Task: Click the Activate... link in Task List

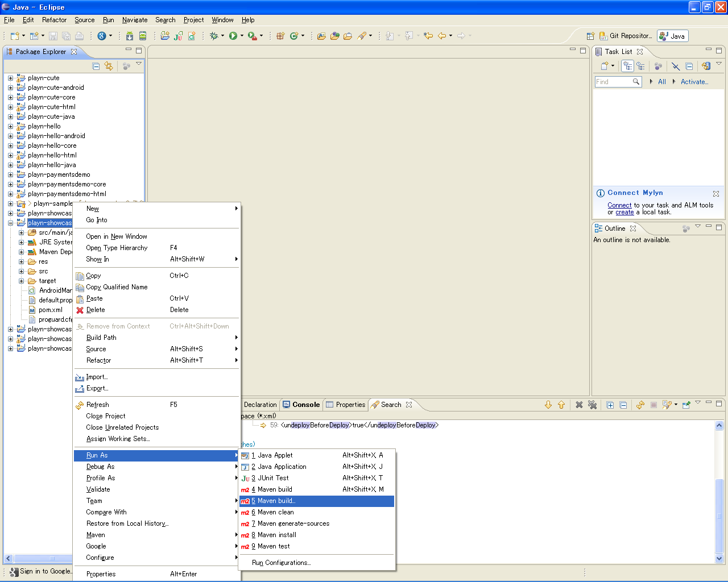Action: (x=694, y=82)
